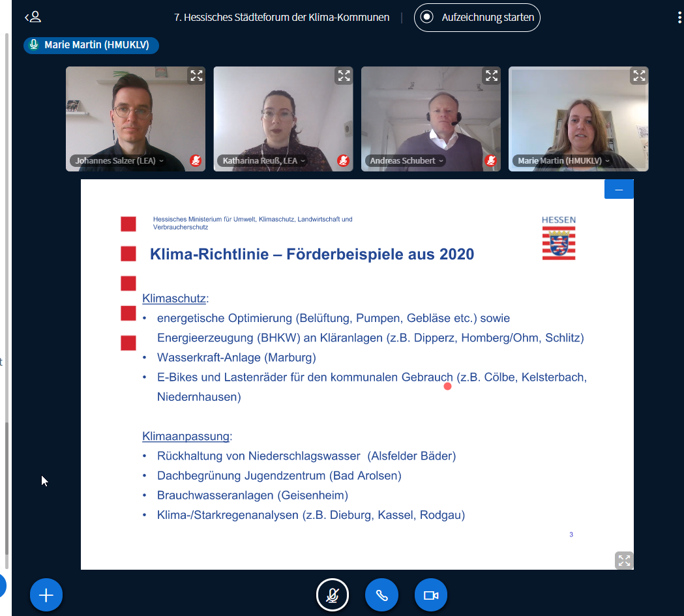The height and width of the screenshot is (616, 684).
Task: Click the underlined Klimaanpassung heading
Action: click(186, 436)
